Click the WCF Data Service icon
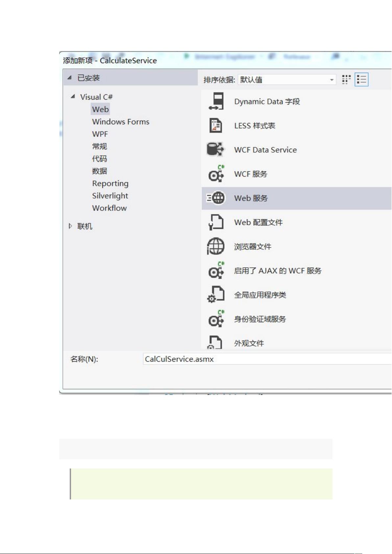Viewport: 392px width, 554px height. tap(215, 150)
